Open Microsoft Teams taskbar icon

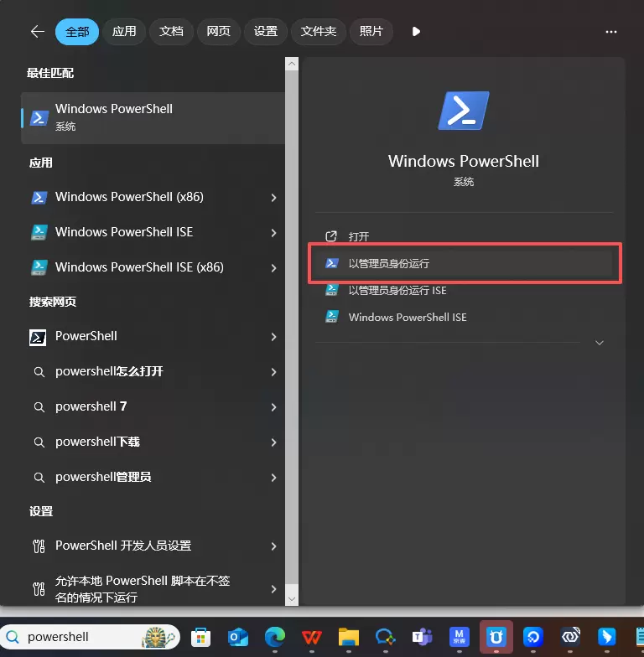[422, 637]
